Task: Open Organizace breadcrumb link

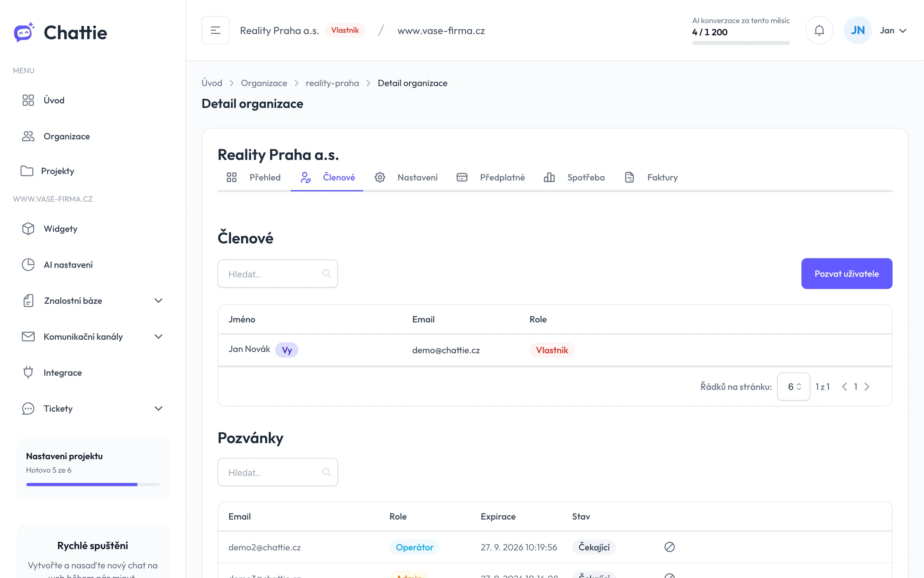Action: [264, 83]
